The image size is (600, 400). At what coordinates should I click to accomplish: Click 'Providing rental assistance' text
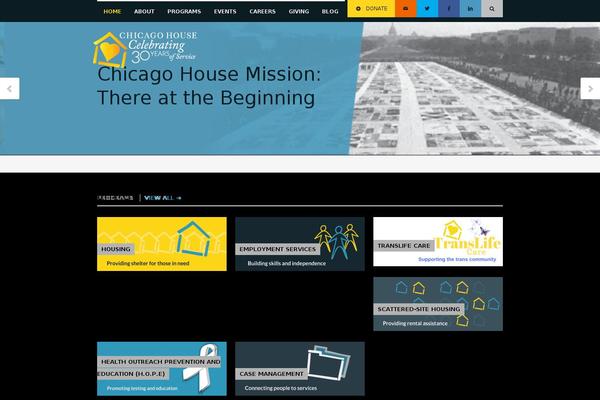click(x=415, y=323)
